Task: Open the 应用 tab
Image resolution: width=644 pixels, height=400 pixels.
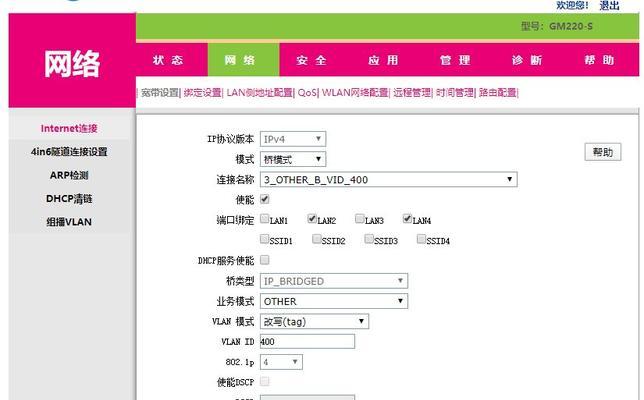Action: click(x=383, y=60)
